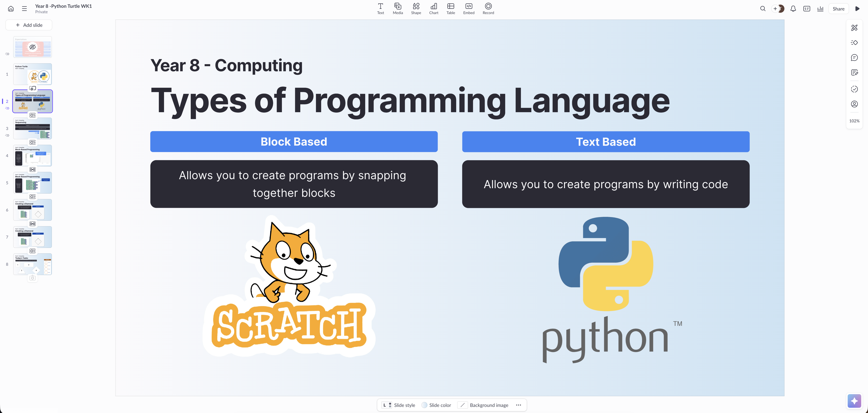Insert a Text block from toolbar

click(380, 9)
